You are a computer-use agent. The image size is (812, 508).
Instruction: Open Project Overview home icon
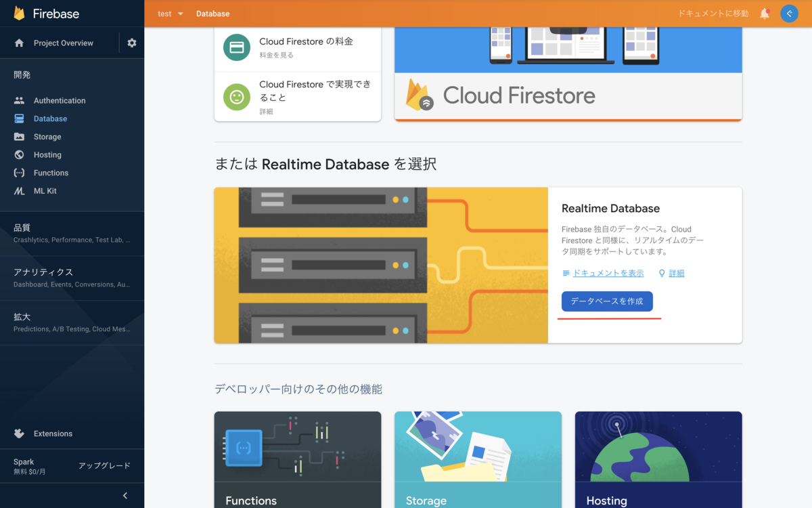pos(19,43)
